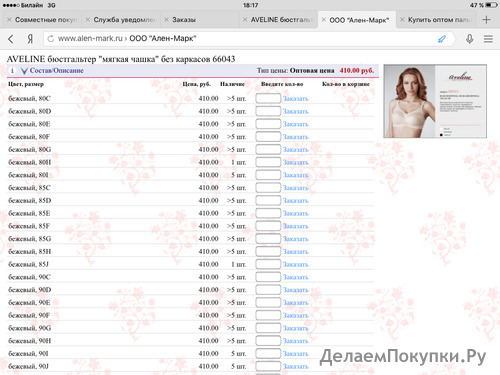Close the ООО "Ален-Марк" tab
The width and height of the screenshot is (500, 375).
[324, 20]
